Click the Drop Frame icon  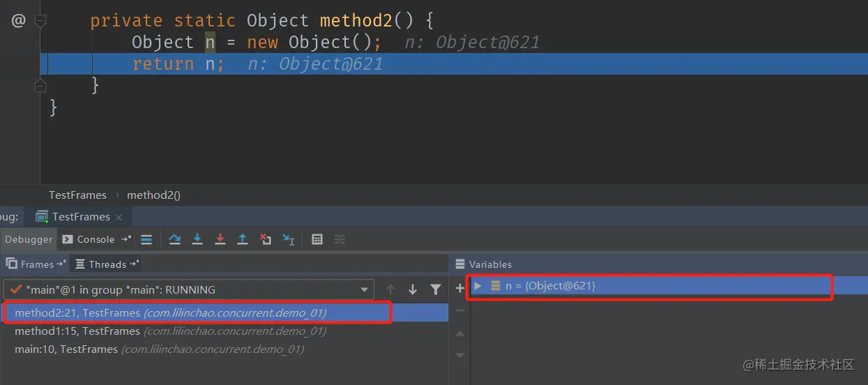pos(266,239)
